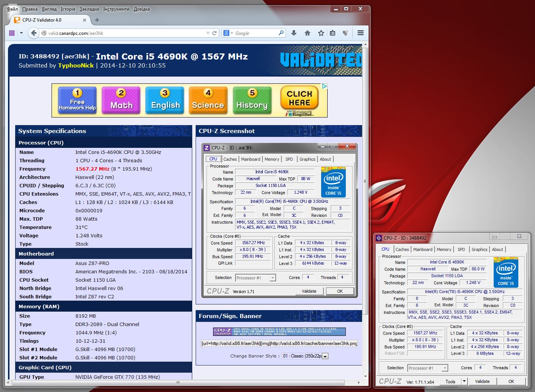Screen dimensions: 535x392
Task: Click the embedded CPU-Z screenshot image
Action: click(279, 220)
